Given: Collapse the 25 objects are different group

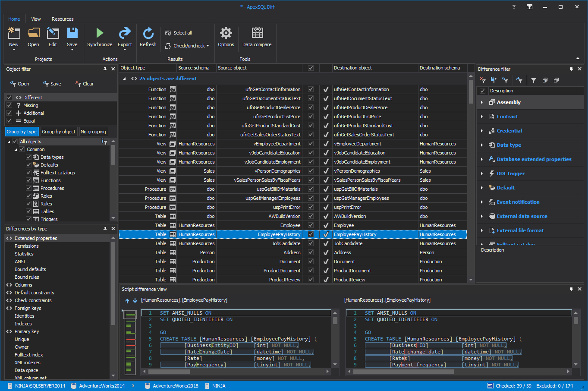Looking at the screenshot, I should 125,78.
